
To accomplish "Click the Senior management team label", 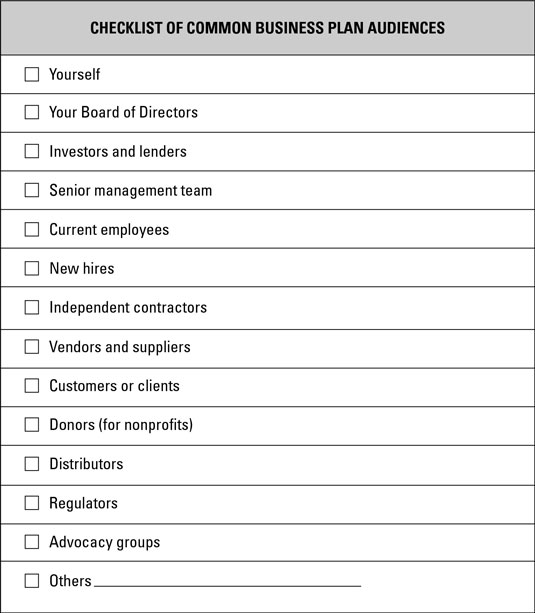I will pyautogui.click(x=131, y=191).
